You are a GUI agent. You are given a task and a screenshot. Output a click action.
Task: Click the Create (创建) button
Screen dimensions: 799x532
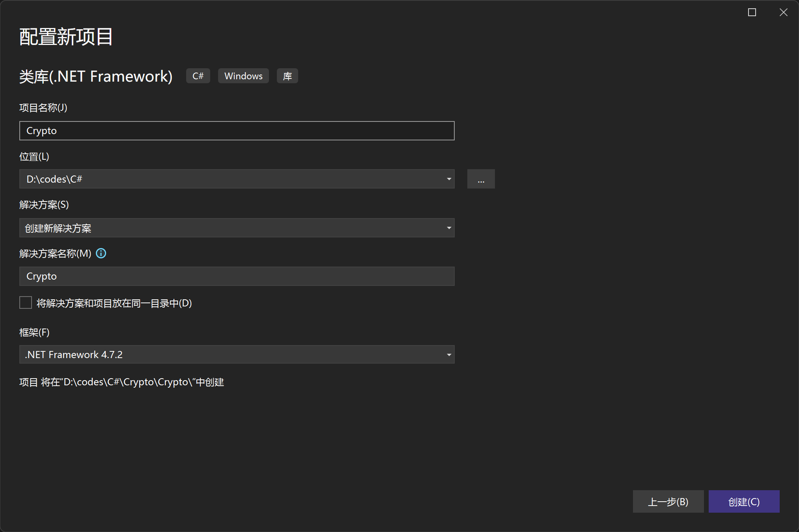pyautogui.click(x=744, y=502)
